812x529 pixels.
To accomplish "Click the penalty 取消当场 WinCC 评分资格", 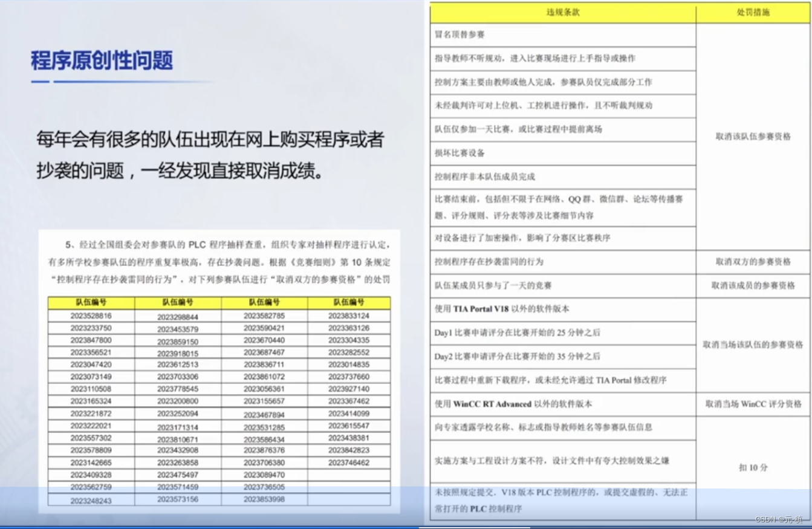I will click(x=753, y=404).
